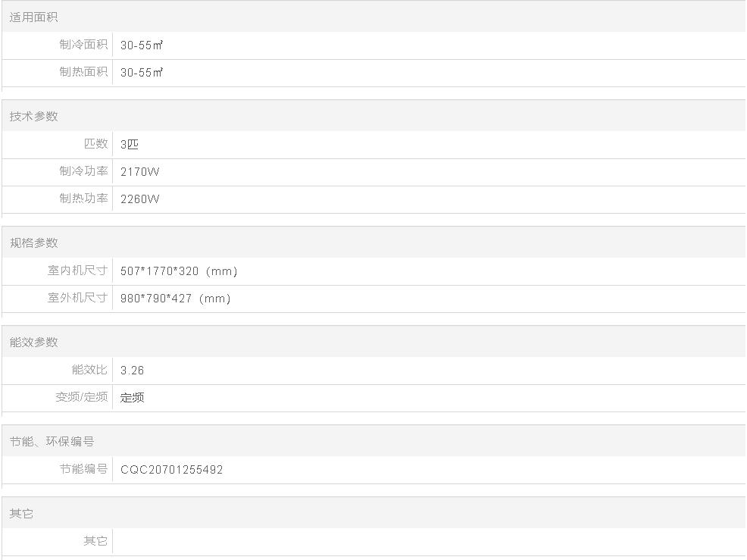Image resolution: width=747 pixels, height=560 pixels.
Task: Click the 室外机尺寸 row label
Action: coord(77,298)
